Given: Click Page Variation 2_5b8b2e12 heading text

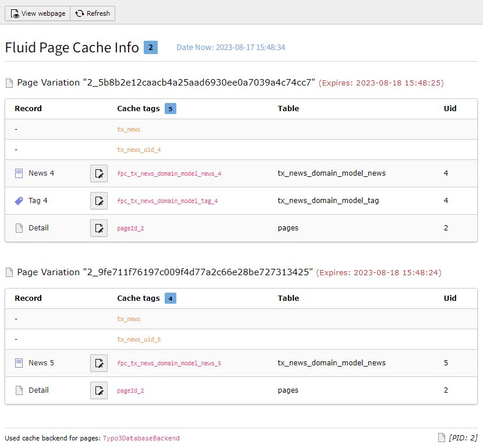Looking at the screenshot, I should tap(166, 83).
